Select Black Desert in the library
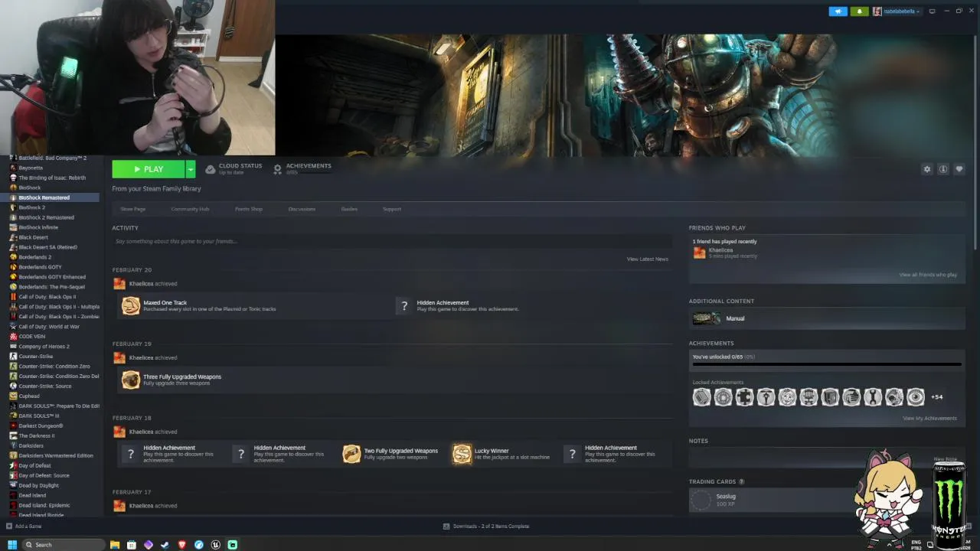Image resolution: width=980 pixels, height=551 pixels. click(33, 237)
